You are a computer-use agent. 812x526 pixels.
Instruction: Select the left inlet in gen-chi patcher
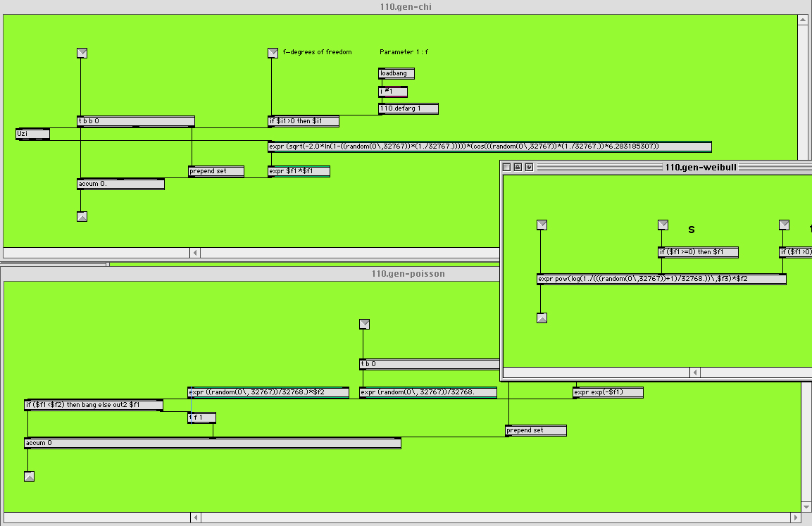(x=82, y=53)
